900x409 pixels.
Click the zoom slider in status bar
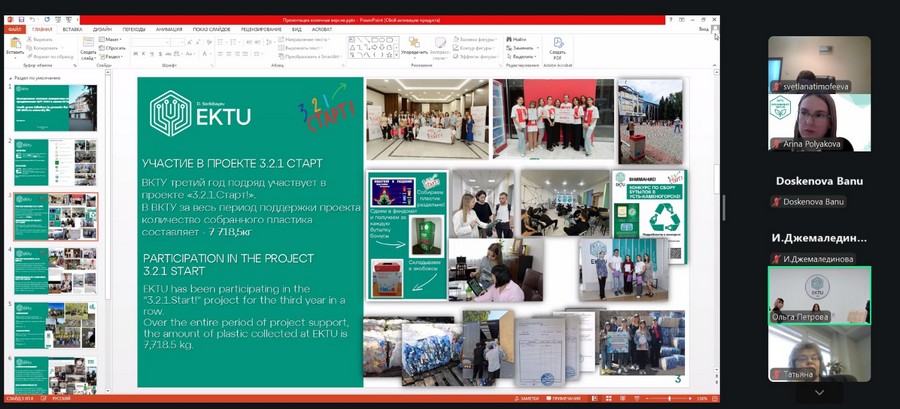(671, 398)
